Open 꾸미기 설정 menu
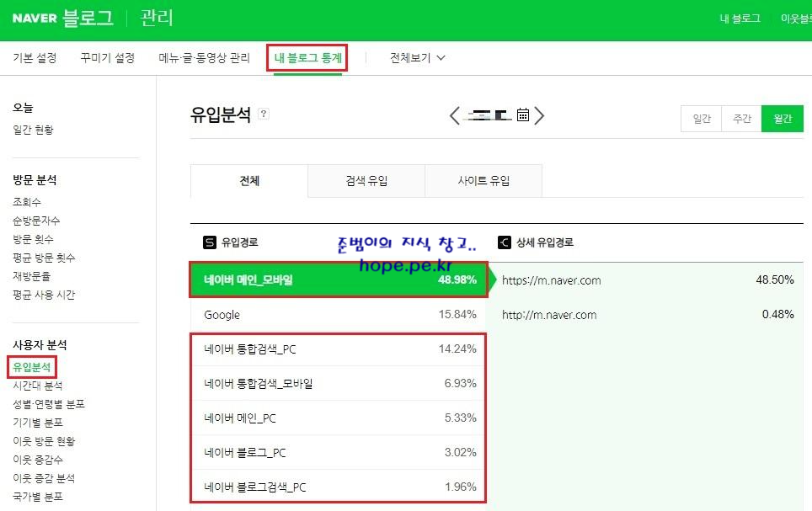Screen dimensions: 812x511 tap(108, 58)
